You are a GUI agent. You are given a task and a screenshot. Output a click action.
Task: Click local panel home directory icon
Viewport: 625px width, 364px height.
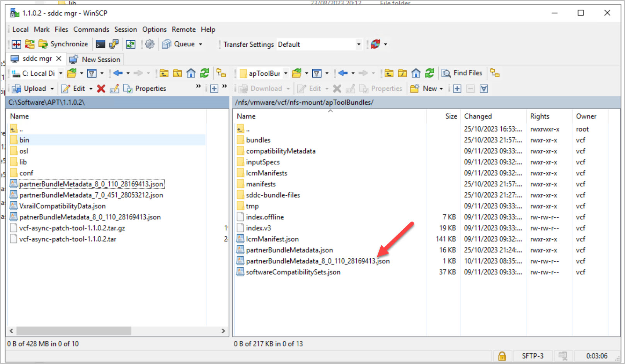191,73
